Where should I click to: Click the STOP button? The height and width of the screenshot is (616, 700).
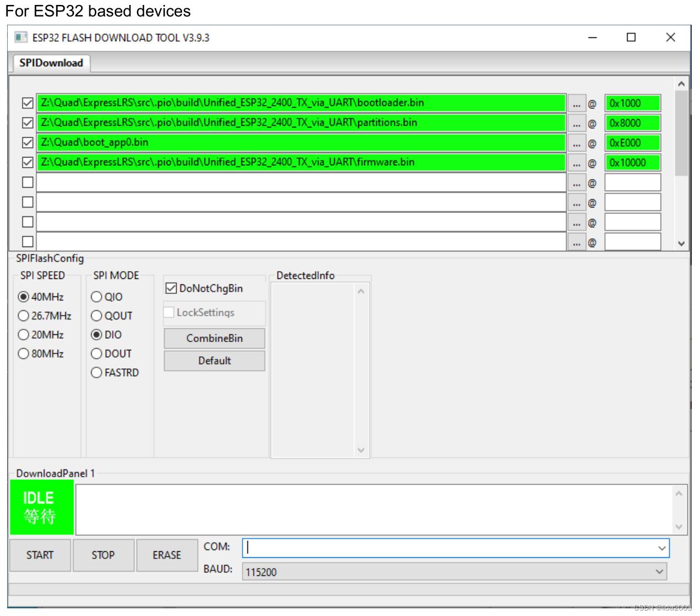(x=103, y=555)
